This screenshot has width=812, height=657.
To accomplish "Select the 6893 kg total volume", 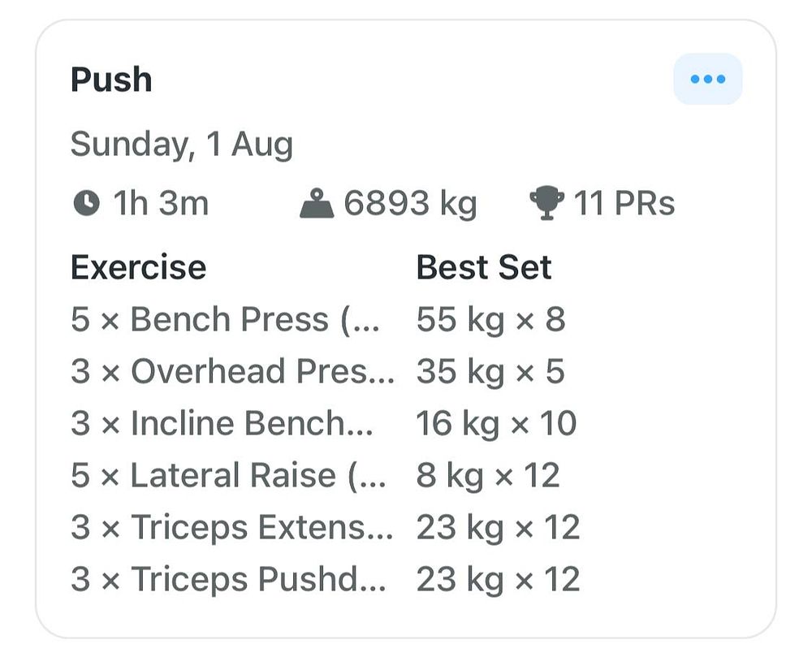I will [x=410, y=203].
